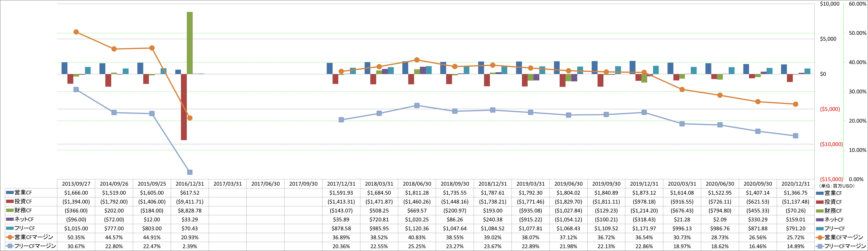Click the $70.43 フリーCF cell

click(x=190, y=229)
